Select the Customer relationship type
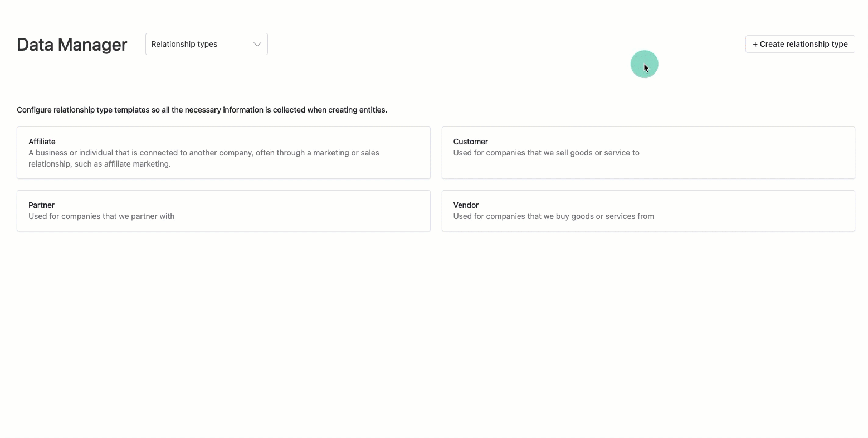This screenshot has height=438, width=868. [x=648, y=153]
